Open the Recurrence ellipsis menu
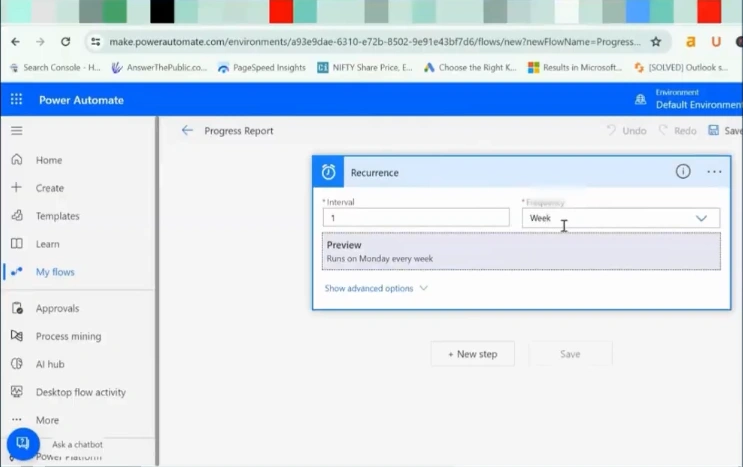Screen dimensions: 743x467 pos(714,172)
